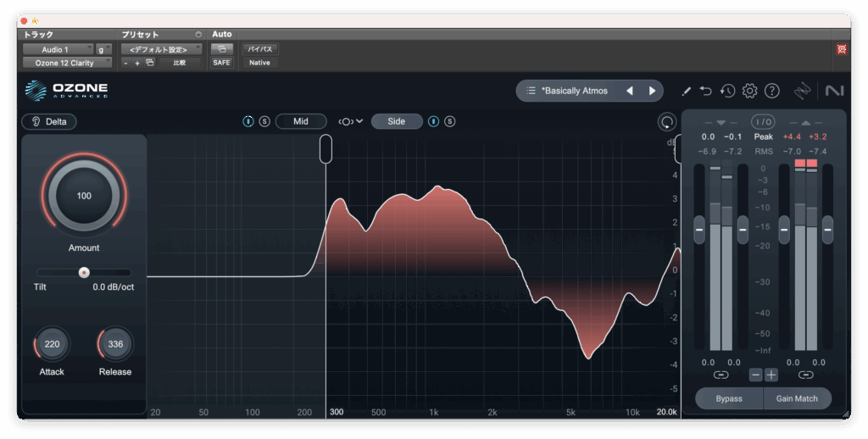Toggle the Mid channel power button

[x=248, y=121]
